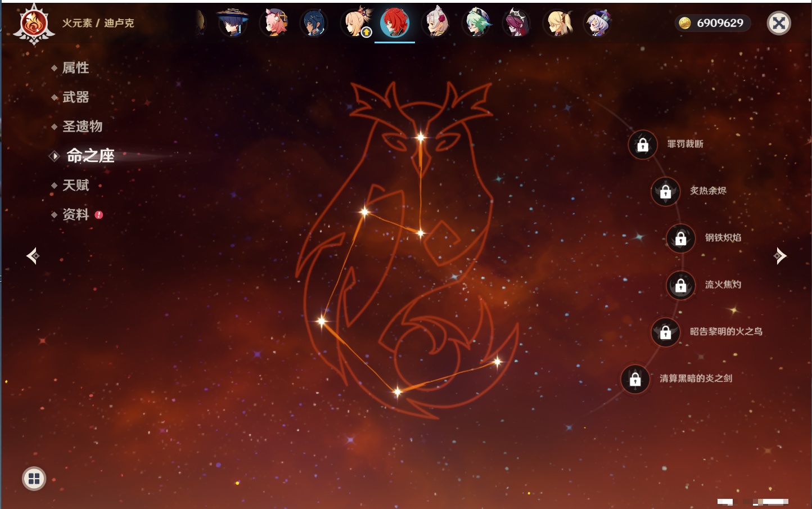This screenshot has height=509, width=812.
Task: Open the four-square grid menu button
Action: coord(34,479)
